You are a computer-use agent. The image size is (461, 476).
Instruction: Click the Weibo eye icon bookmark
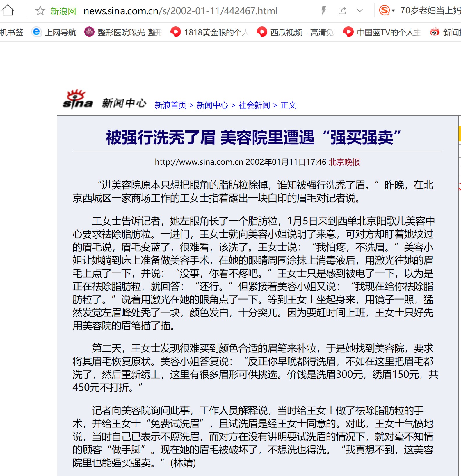click(x=435, y=32)
